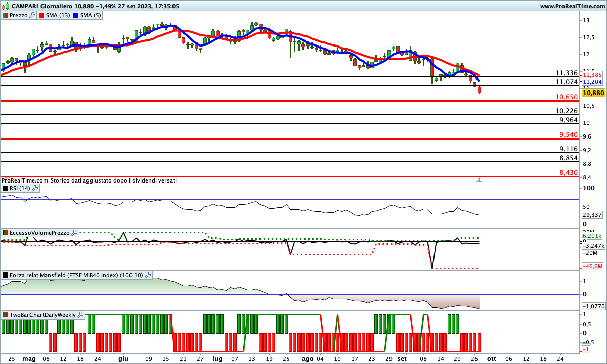The image size is (607, 364).
Task: Click the 9,116 horizontal level label
Action: [x=569, y=149]
